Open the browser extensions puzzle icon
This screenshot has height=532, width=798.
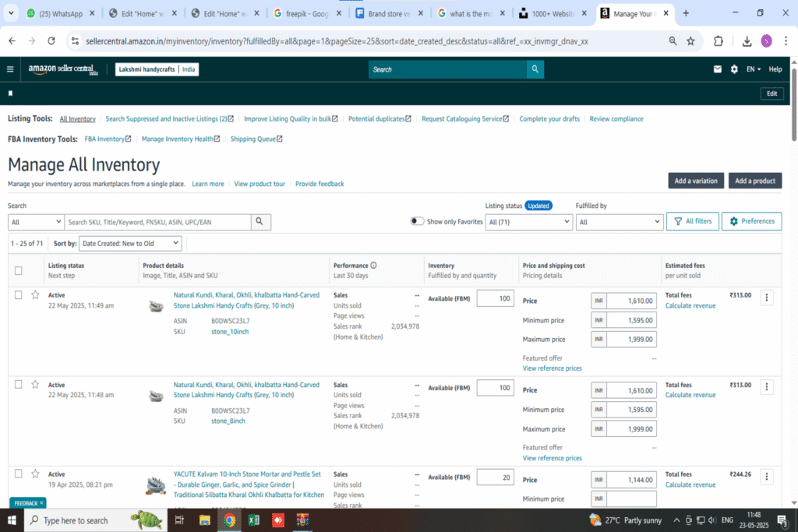[x=718, y=41]
